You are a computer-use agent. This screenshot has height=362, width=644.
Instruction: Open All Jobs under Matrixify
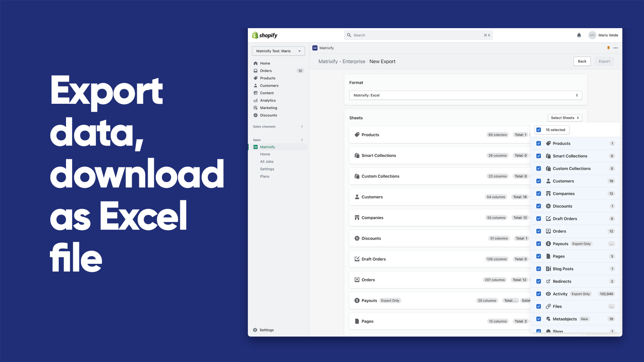(x=266, y=161)
